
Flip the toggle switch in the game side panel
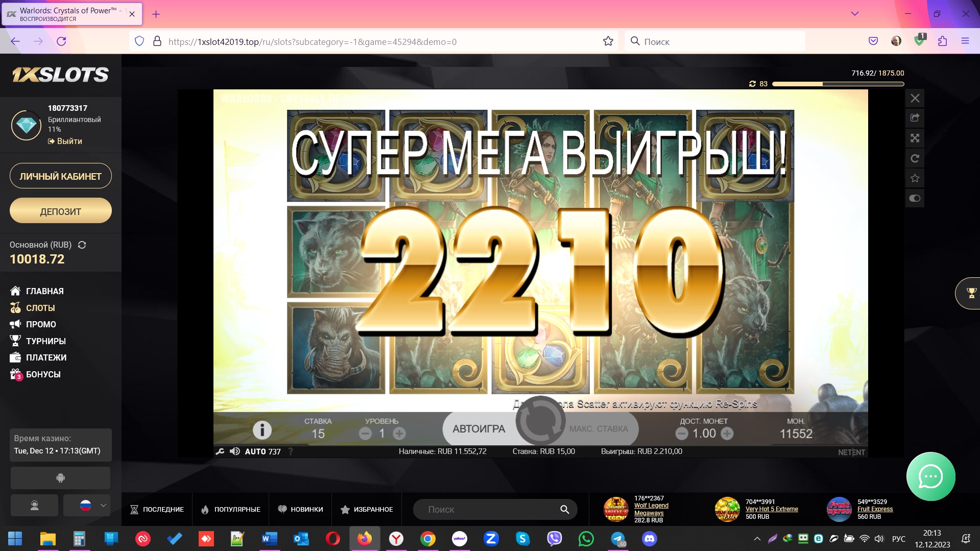[915, 198]
